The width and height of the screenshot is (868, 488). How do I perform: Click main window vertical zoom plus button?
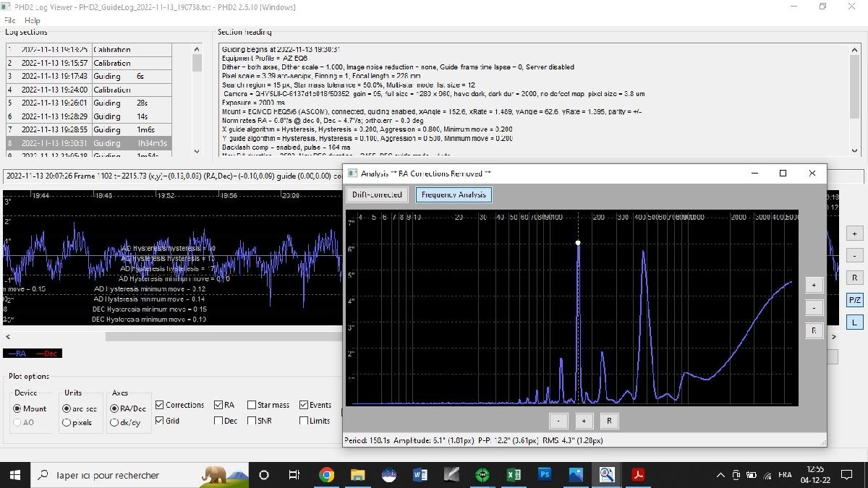854,234
